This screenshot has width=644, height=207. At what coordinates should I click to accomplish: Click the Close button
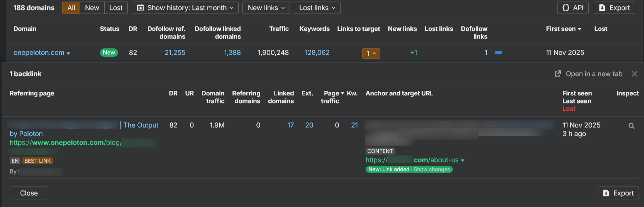pos(29,193)
